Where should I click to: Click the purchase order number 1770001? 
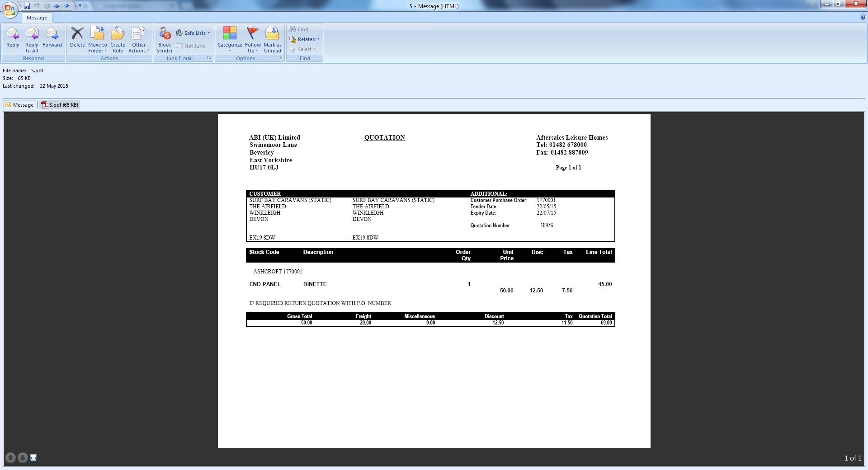[x=546, y=200]
